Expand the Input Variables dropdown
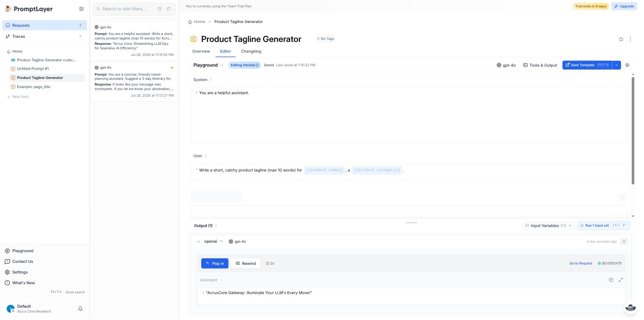This screenshot has height=320, width=644. click(x=547, y=225)
